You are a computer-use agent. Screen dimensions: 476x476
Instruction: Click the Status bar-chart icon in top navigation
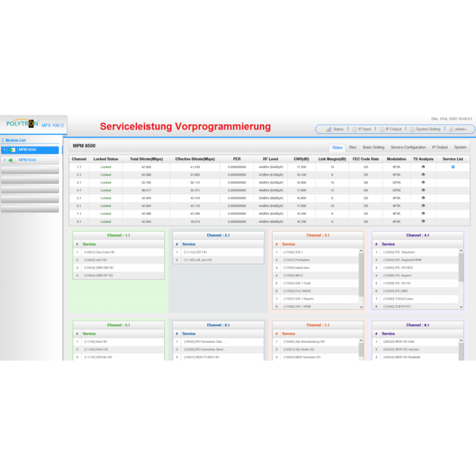tap(328, 129)
